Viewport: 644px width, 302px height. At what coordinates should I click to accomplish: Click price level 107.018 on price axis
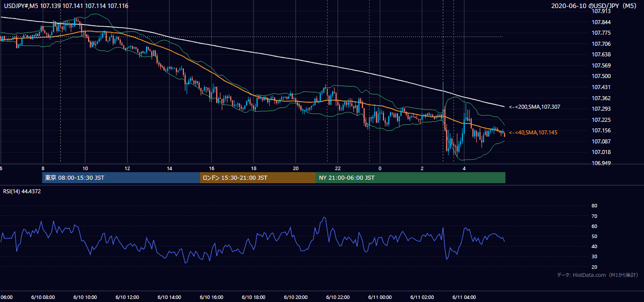click(601, 152)
